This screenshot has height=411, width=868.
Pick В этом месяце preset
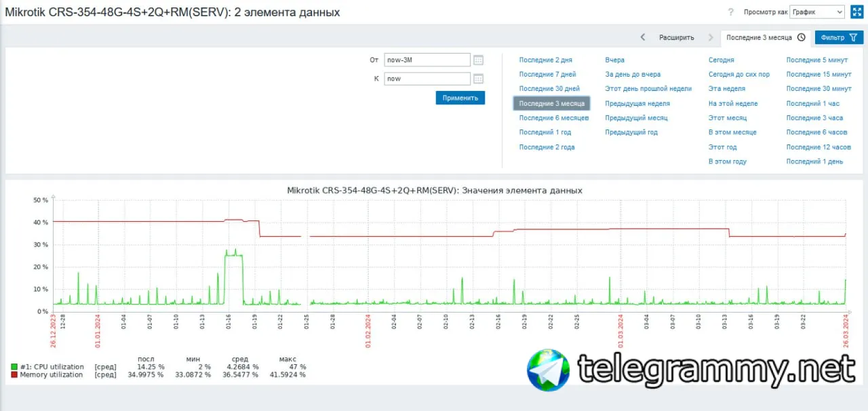click(732, 132)
